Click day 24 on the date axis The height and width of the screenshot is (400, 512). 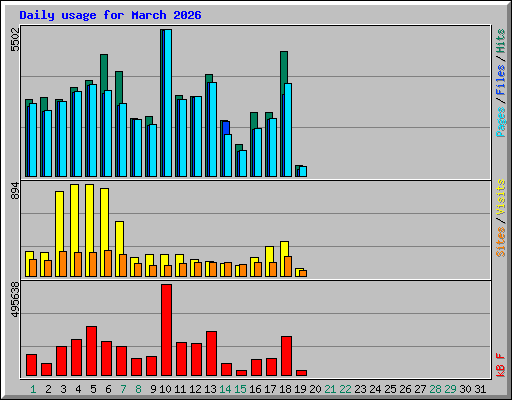375,389
